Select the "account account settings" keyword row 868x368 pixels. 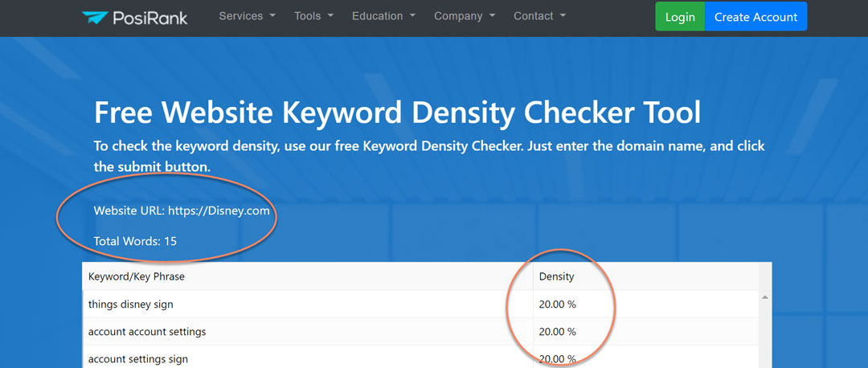tap(146, 332)
